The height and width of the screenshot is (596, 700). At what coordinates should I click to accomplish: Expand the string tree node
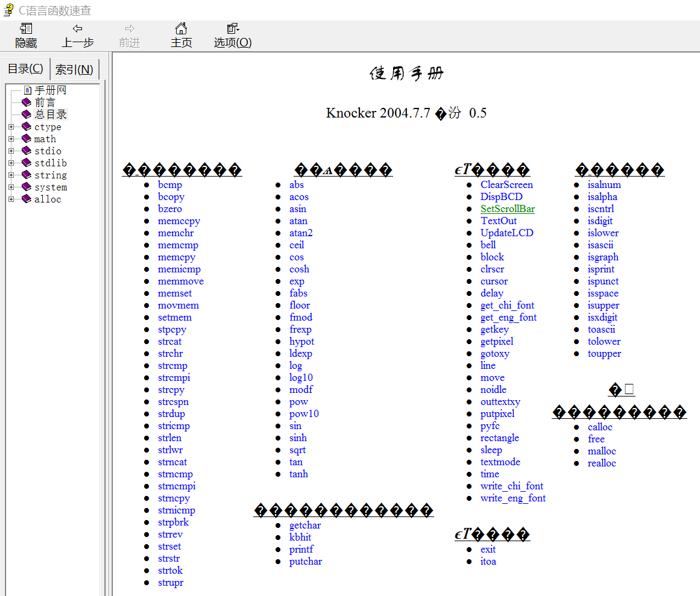click(11, 175)
